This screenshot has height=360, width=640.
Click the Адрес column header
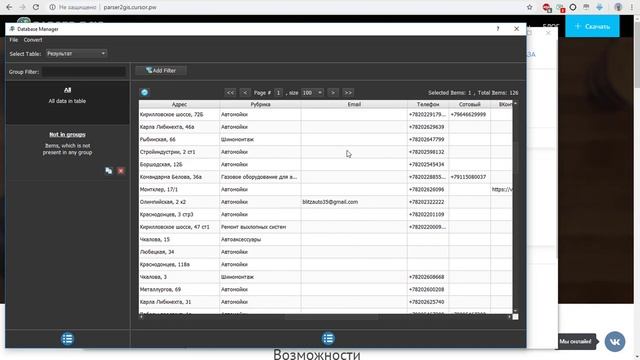(x=179, y=104)
